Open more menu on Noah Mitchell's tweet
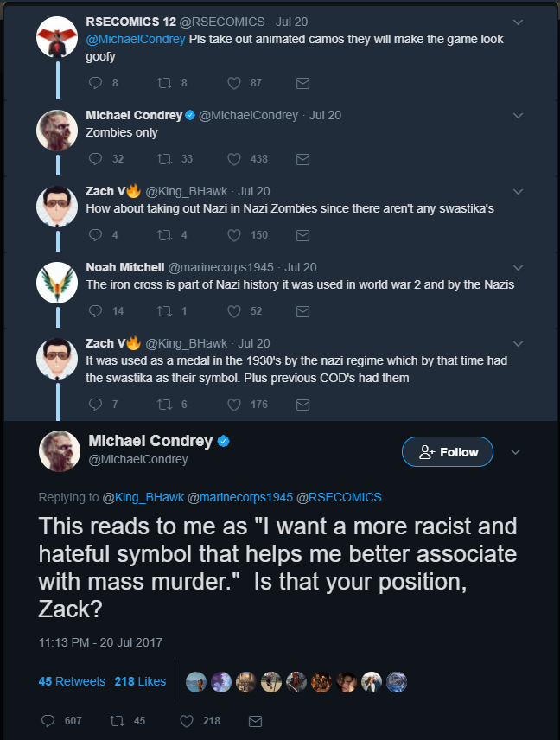Screen dimensions: 560x740 click(518, 267)
